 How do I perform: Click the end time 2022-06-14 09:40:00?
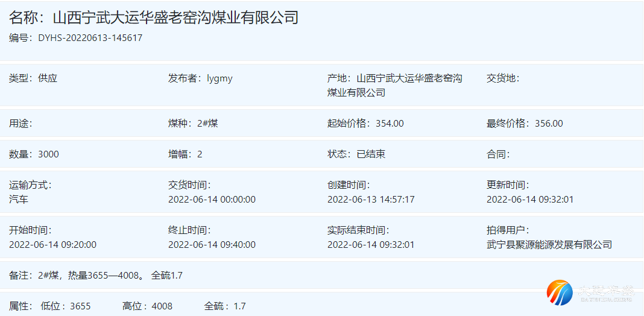click(x=212, y=245)
